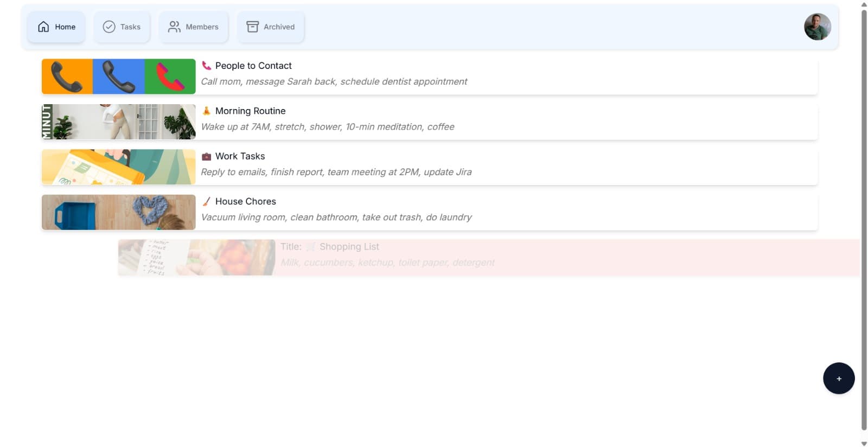Select the faded Shopping List card title
The image size is (868, 447).
[349, 247]
